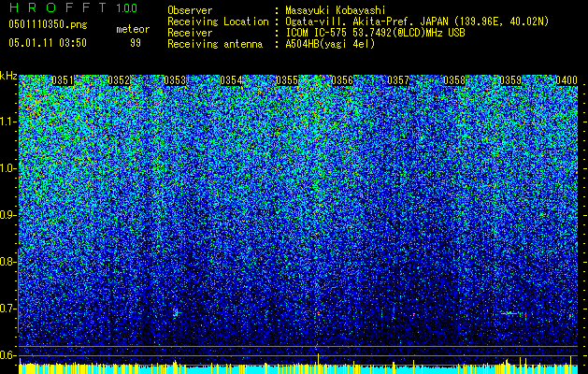Click the 0353 time marker
588x374 pixels.
point(175,80)
